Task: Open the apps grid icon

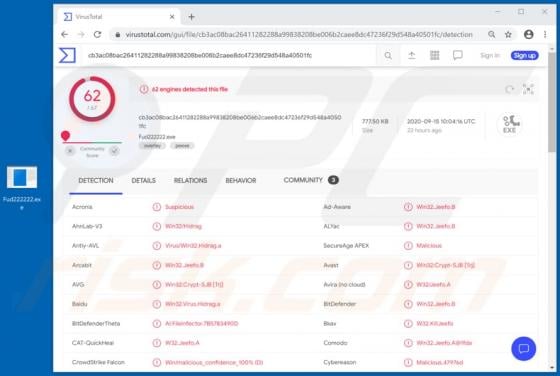Action: [434, 55]
